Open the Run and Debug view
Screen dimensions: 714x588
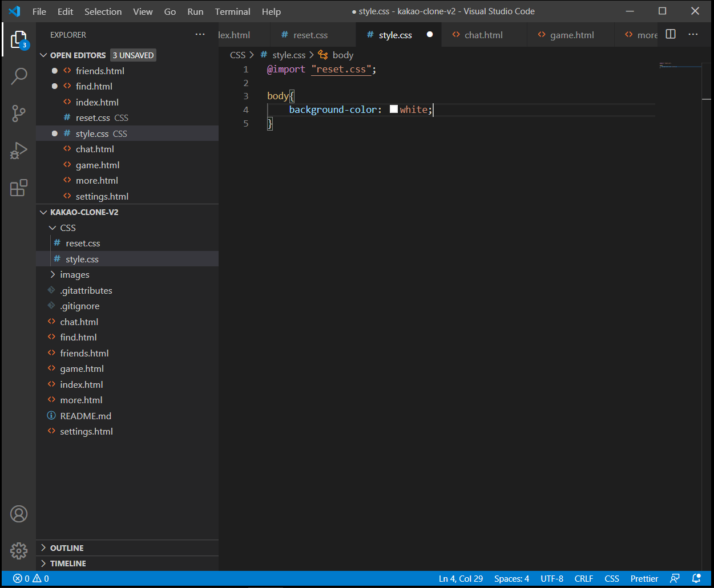(19, 151)
